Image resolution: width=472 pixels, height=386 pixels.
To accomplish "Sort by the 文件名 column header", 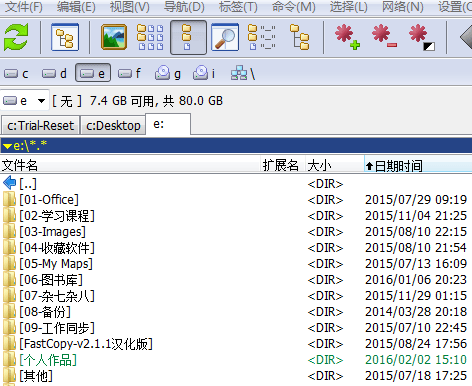I will pos(130,165).
